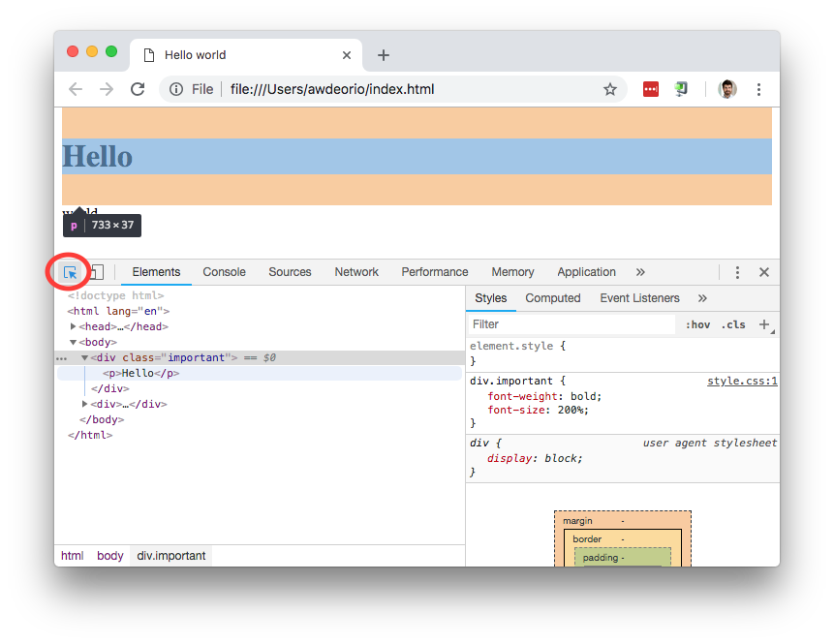
Task: Click the browser back arrow
Action: click(76, 89)
